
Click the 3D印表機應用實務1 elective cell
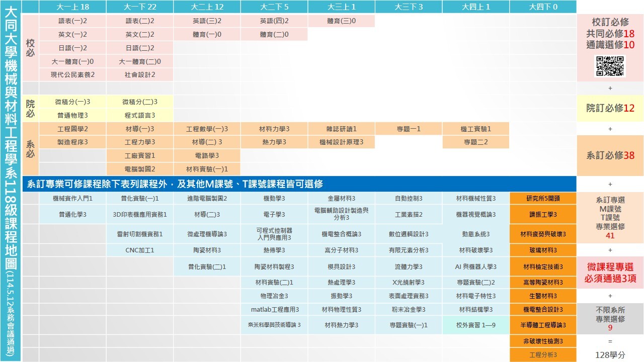pyautogui.click(x=140, y=214)
